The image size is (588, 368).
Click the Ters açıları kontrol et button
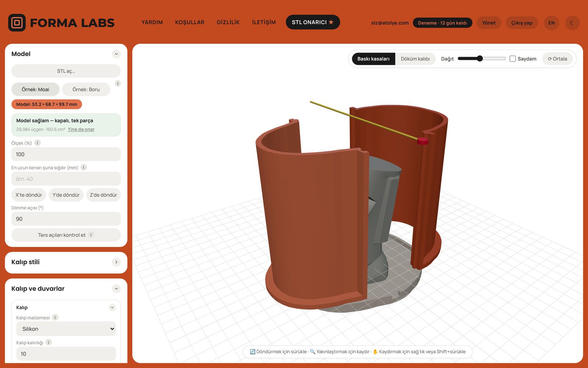pyautogui.click(x=66, y=235)
